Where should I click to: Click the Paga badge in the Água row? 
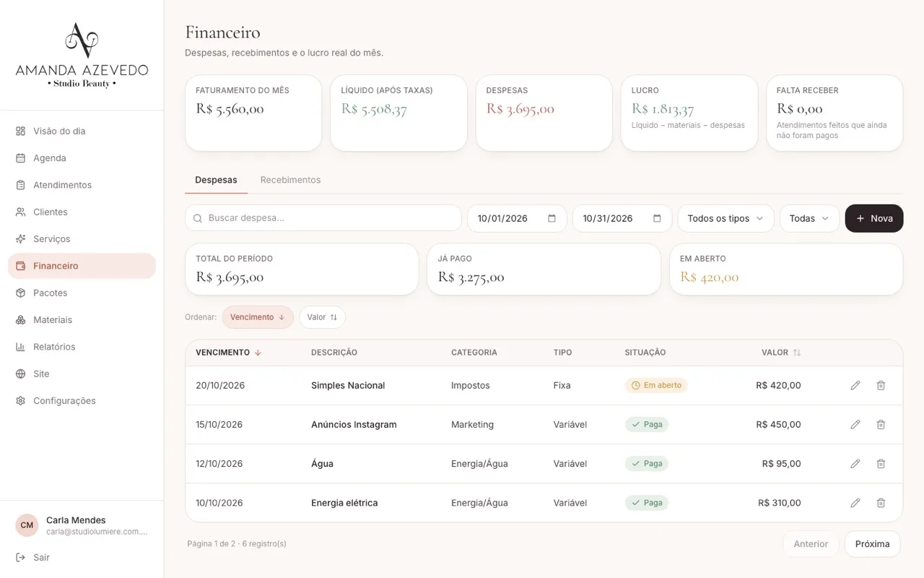[x=647, y=464]
